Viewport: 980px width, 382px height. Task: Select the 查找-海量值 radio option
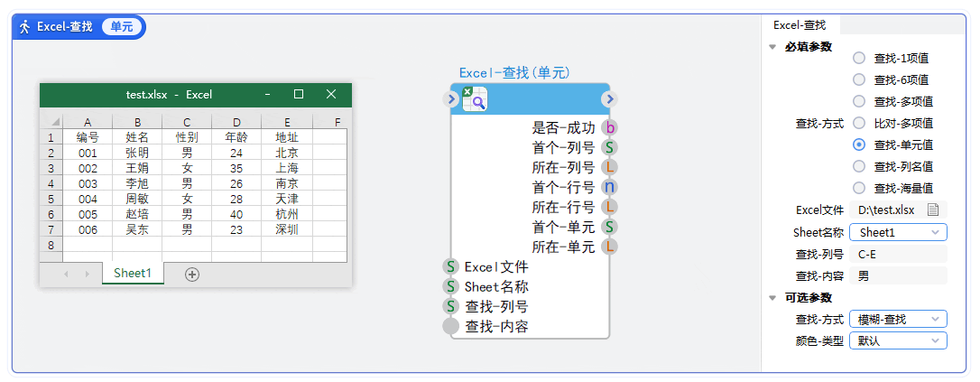(x=859, y=188)
